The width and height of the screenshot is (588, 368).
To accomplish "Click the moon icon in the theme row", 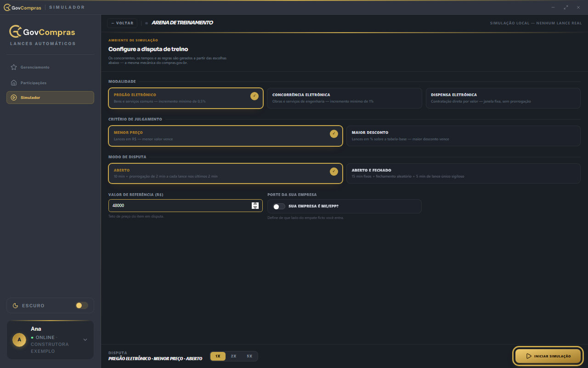I will click(x=16, y=305).
